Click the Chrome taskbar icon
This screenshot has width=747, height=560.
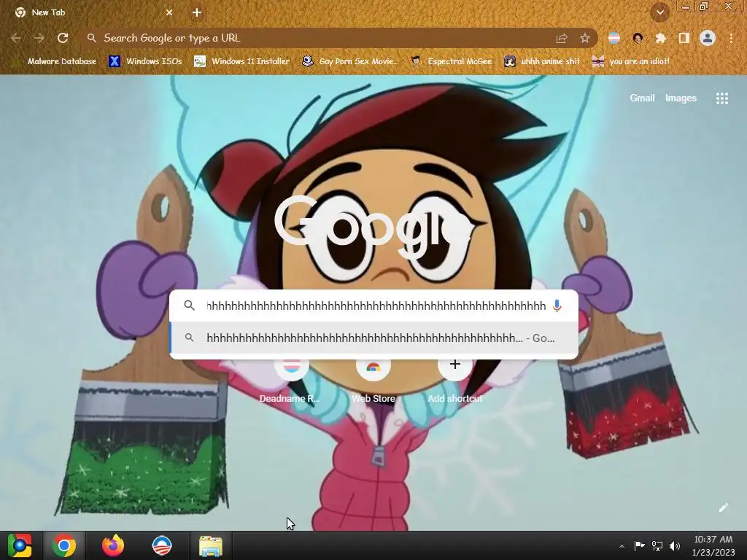(x=64, y=545)
